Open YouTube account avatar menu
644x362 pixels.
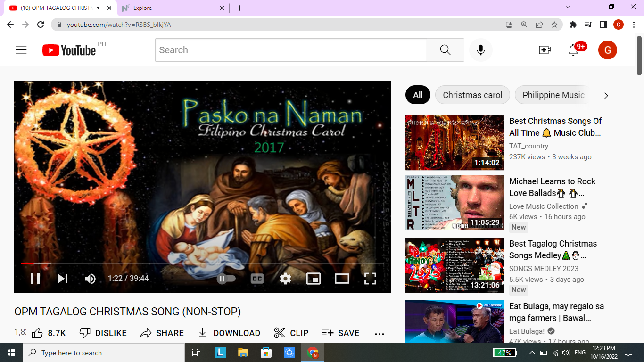[607, 50]
